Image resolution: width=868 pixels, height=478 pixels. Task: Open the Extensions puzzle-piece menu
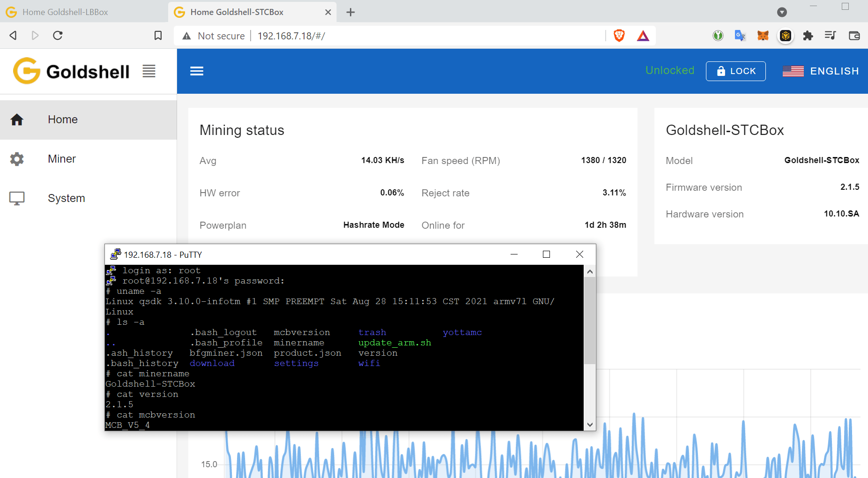pyautogui.click(x=808, y=36)
